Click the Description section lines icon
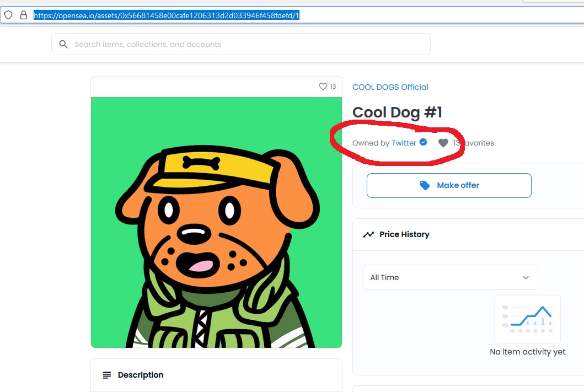The image size is (584, 392). 107,375
